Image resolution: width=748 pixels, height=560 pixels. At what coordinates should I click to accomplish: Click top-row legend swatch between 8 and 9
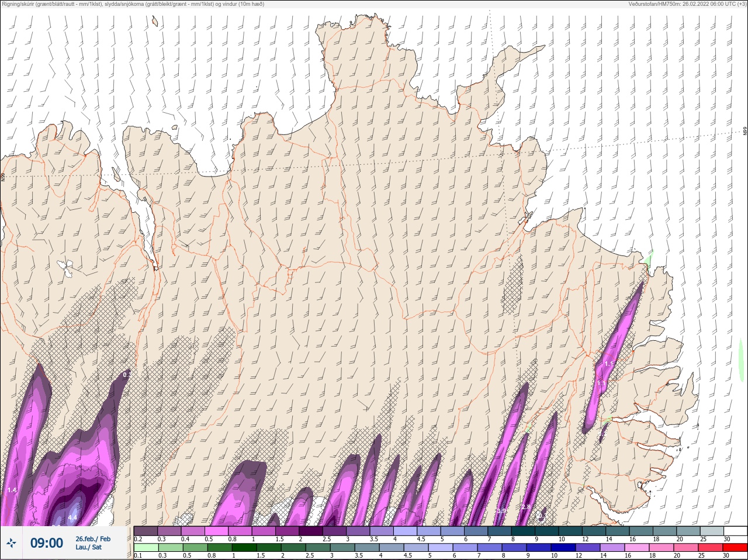pyautogui.click(x=523, y=531)
